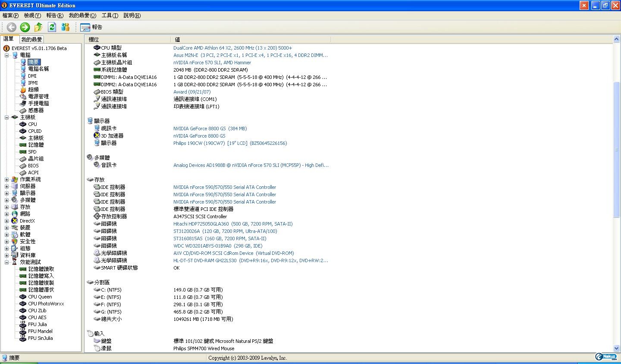This screenshot has width=621, height=364.
Task: Click the 欄位 column header
Action: 94,39
